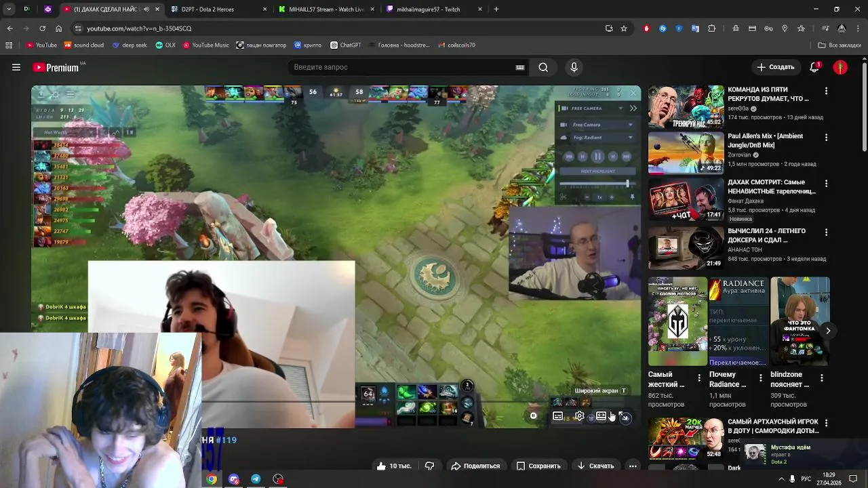Open options for ДАХАК СМОТРИТ video

tap(826, 183)
